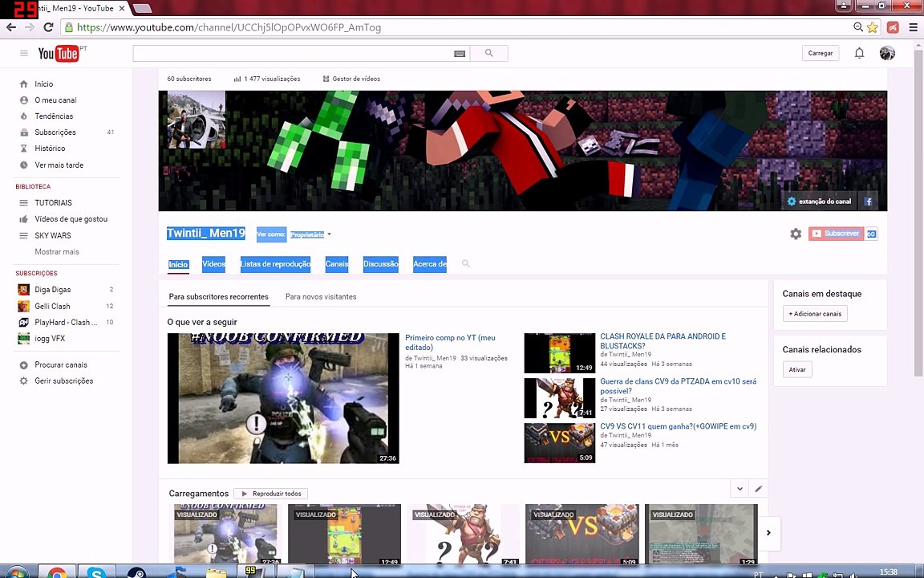Image resolution: width=924 pixels, height=578 pixels.
Task: Search within channel using magnifier icon
Action: coord(465,263)
